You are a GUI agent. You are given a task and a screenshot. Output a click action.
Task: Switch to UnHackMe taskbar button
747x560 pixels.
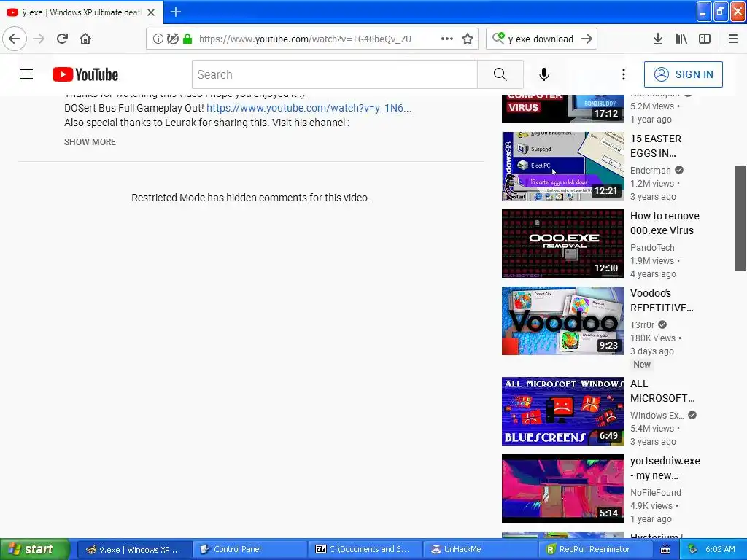(x=481, y=549)
